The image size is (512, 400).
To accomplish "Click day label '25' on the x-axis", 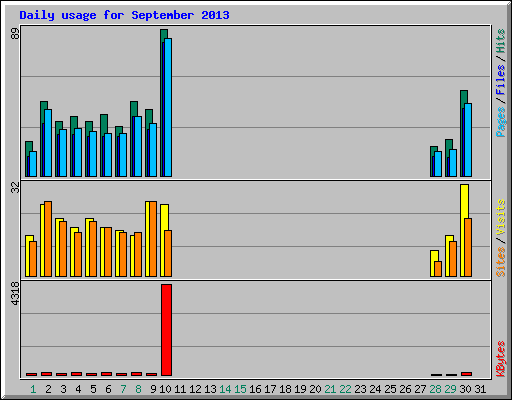I will 390,389.
